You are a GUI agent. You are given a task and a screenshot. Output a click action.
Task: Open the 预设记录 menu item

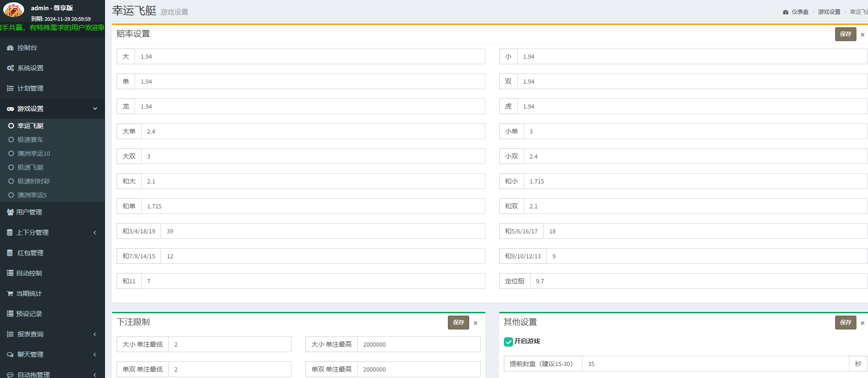tap(29, 314)
